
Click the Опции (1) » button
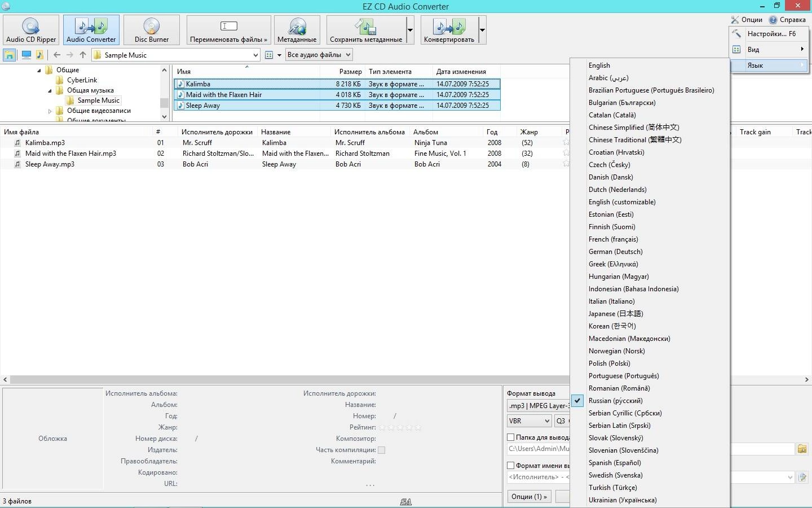(x=529, y=497)
